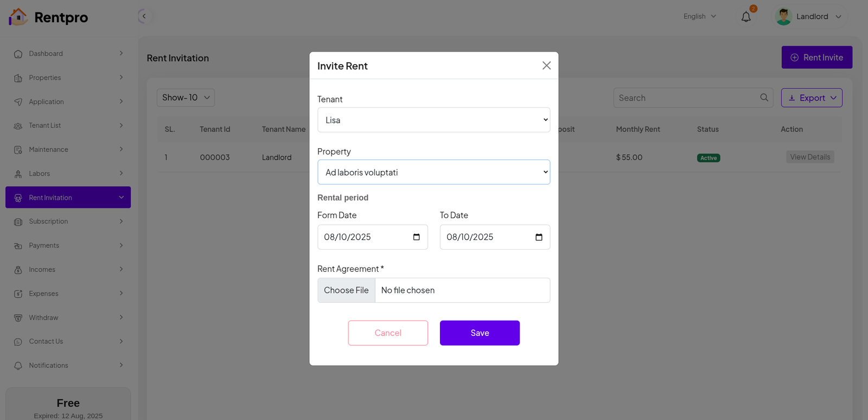
Task: Open the To Date calendar picker icon
Action: (539, 237)
